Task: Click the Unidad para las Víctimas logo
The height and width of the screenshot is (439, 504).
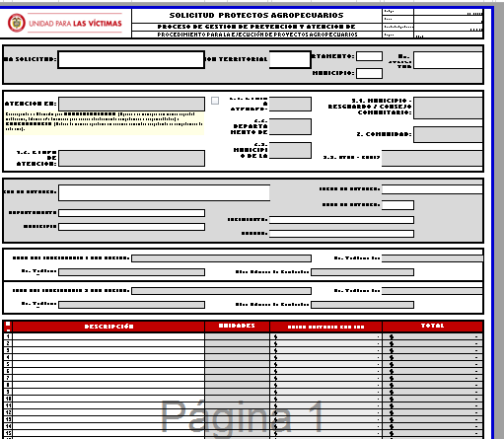Action: 65,23
